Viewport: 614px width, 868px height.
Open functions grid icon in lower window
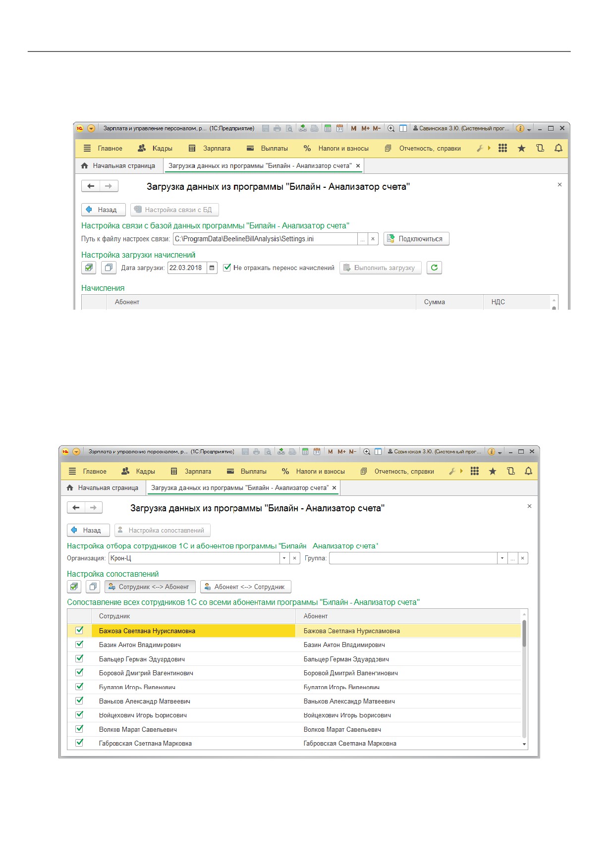[x=475, y=471]
